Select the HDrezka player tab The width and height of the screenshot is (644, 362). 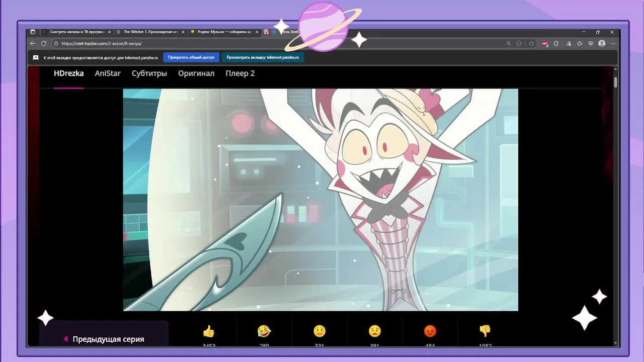[68, 73]
